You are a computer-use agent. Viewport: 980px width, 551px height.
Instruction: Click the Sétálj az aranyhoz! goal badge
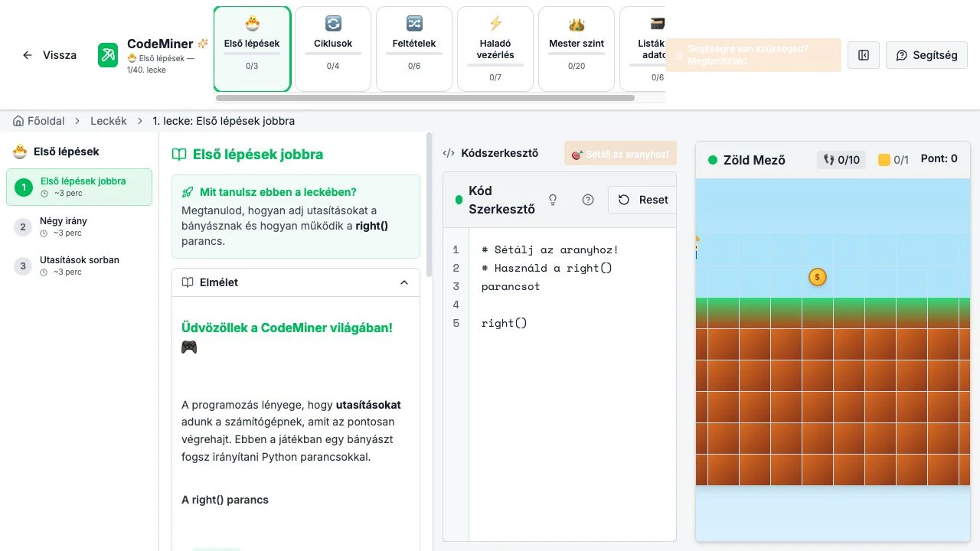[620, 154]
